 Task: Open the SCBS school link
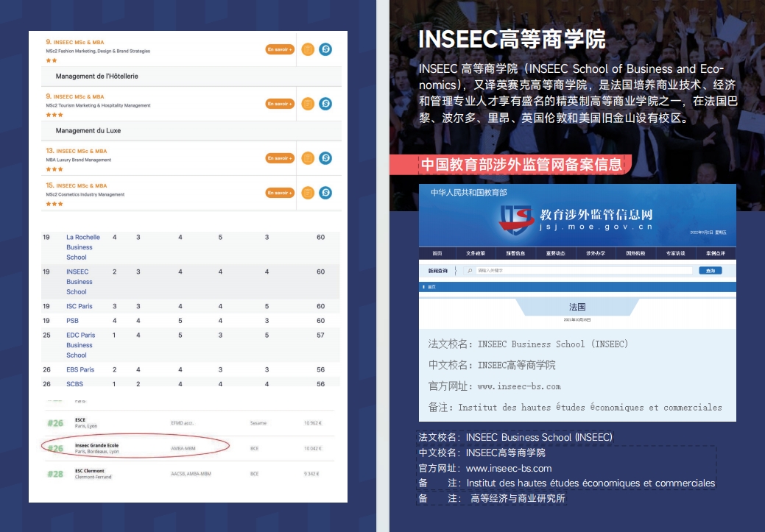74,384
